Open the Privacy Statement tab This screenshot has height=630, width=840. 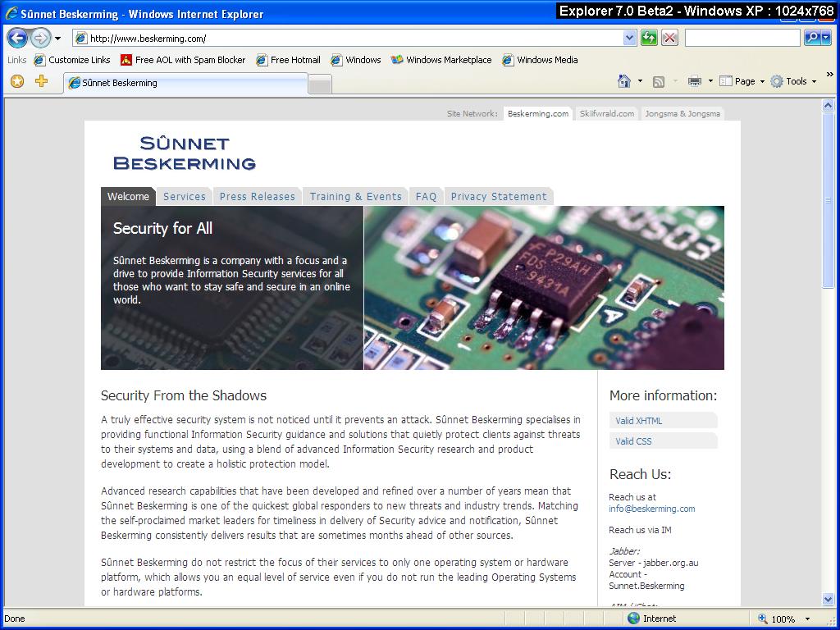[x=499, y=197]
